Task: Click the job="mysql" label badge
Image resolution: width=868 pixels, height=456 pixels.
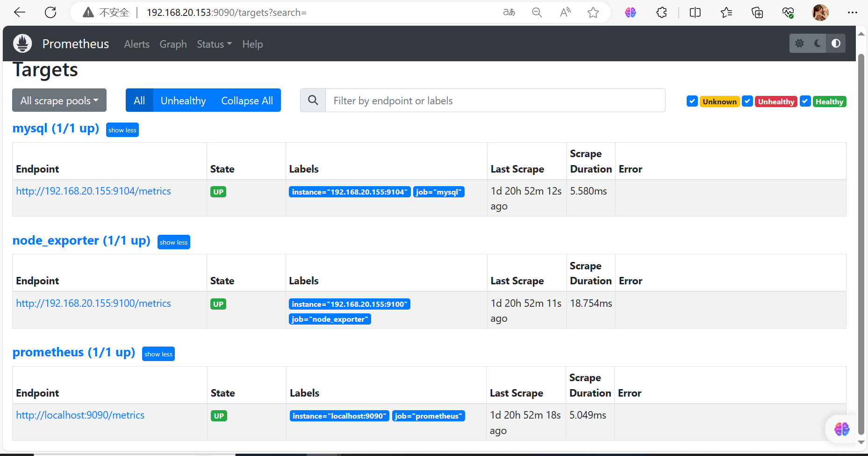Action: tap(439, 192)
